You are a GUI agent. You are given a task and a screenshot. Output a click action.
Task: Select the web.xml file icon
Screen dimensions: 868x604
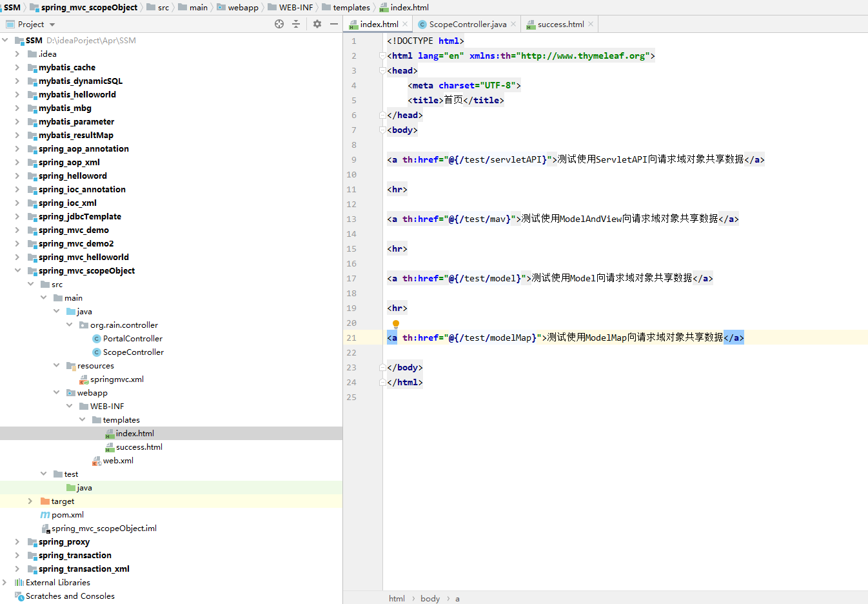coord(97,461)
